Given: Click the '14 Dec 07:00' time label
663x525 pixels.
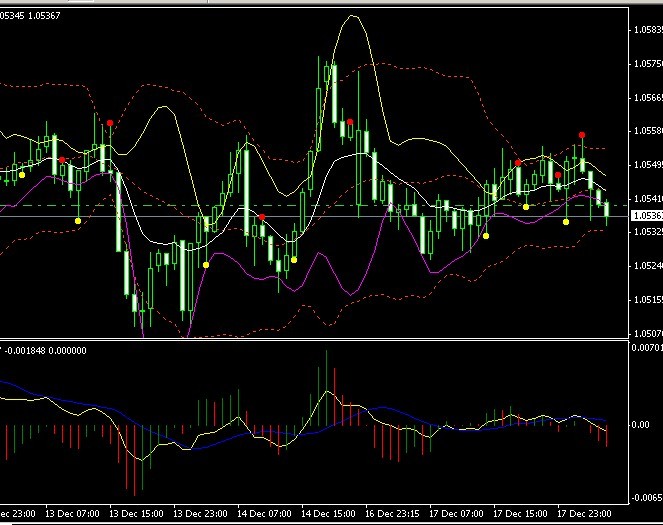Looking at the screenshot, I should (x=264, y=514).
